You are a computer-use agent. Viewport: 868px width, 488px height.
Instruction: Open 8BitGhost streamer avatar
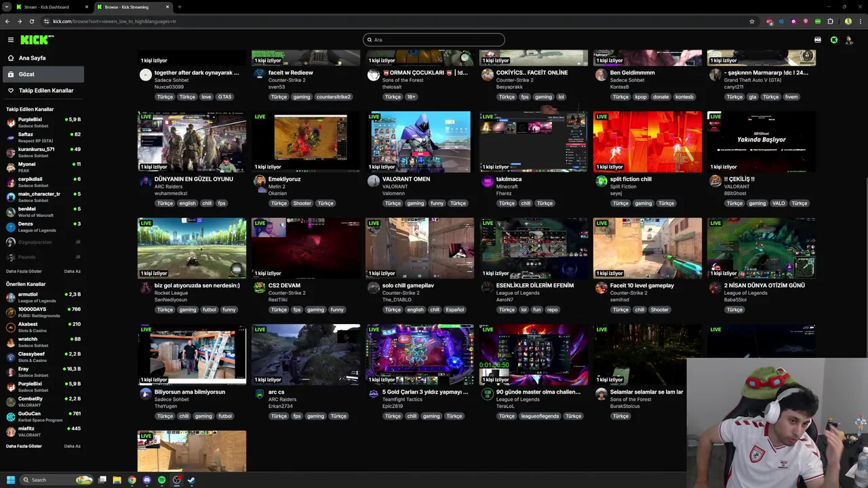(715, 181)
